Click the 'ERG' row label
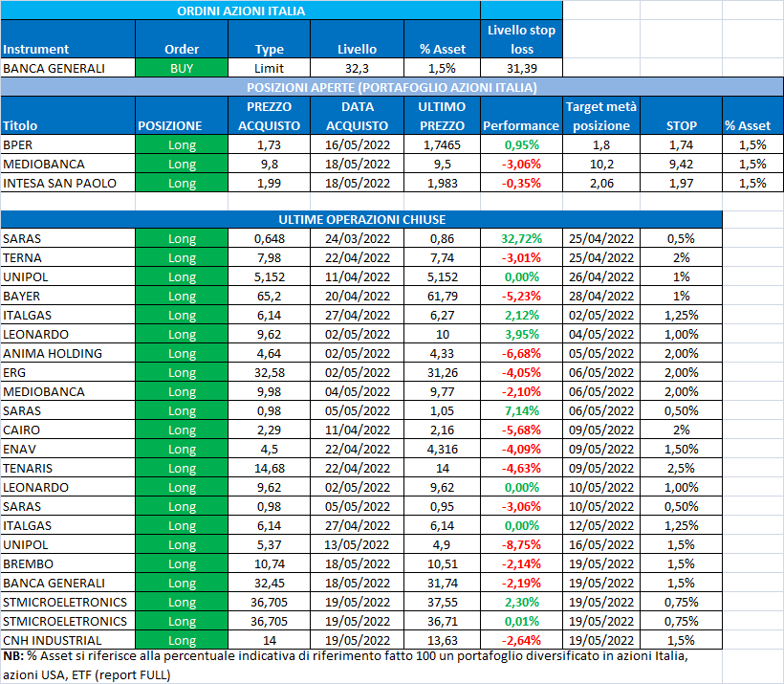Screen dimensions: 784x684 coord(68,372)
